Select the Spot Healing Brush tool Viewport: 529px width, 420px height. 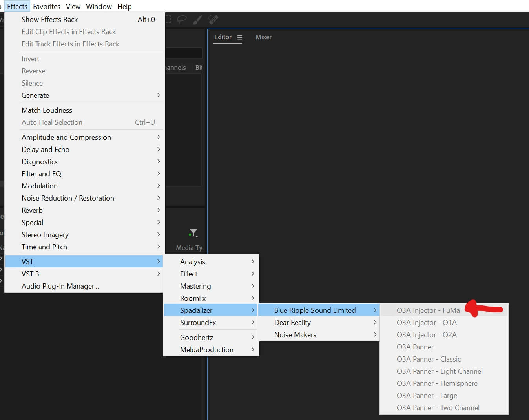pyautogui.click(x=213, y=19)
